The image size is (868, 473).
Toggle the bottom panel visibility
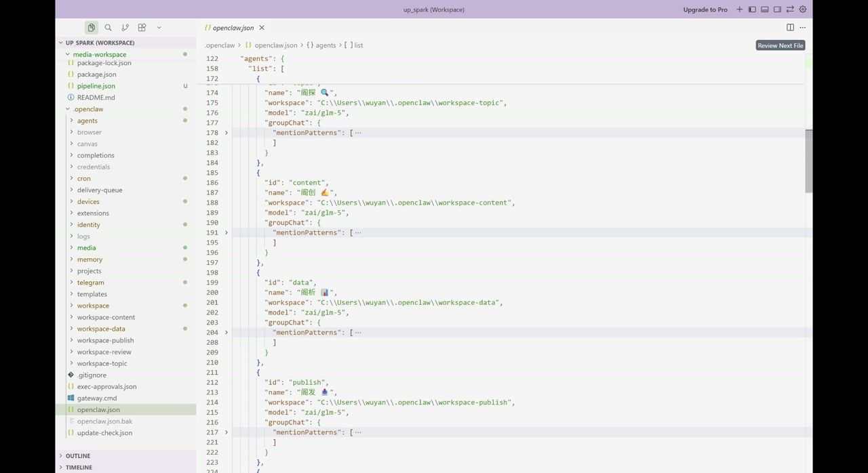coord(765,9)
